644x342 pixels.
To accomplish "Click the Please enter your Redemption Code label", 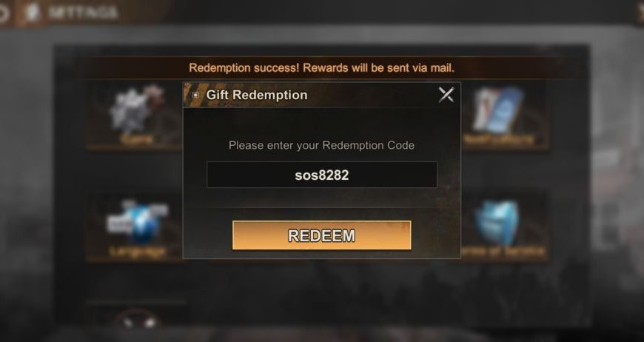I will (321, 145).
